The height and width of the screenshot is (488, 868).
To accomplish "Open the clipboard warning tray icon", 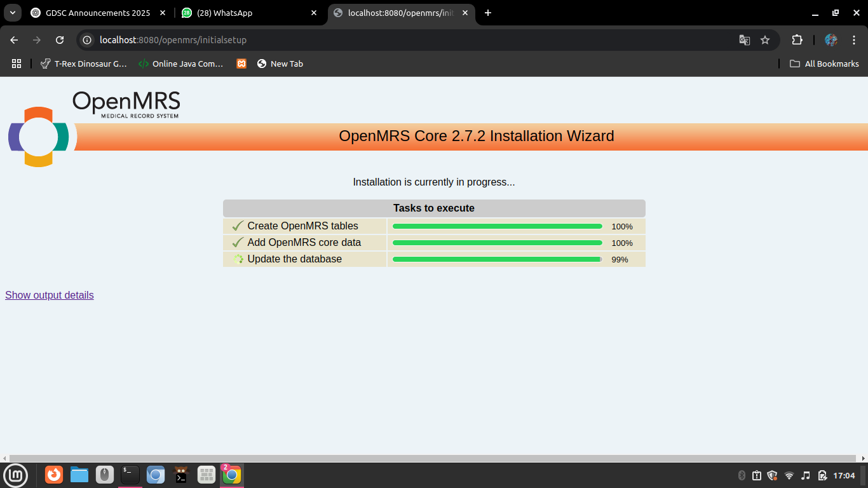I will coord(757,475).
